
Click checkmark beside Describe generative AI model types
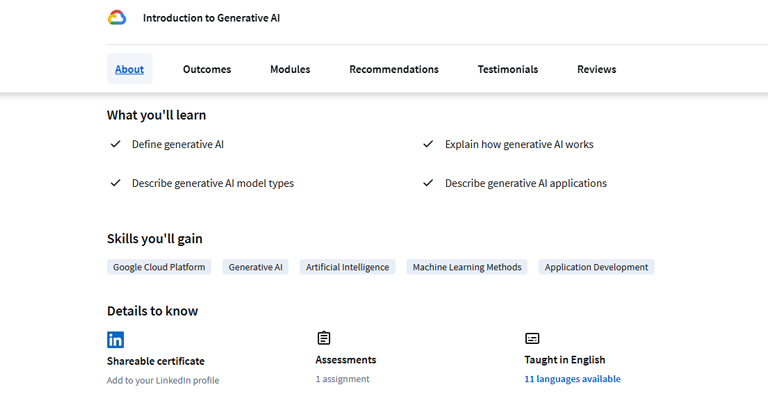(x=116, y=183)
